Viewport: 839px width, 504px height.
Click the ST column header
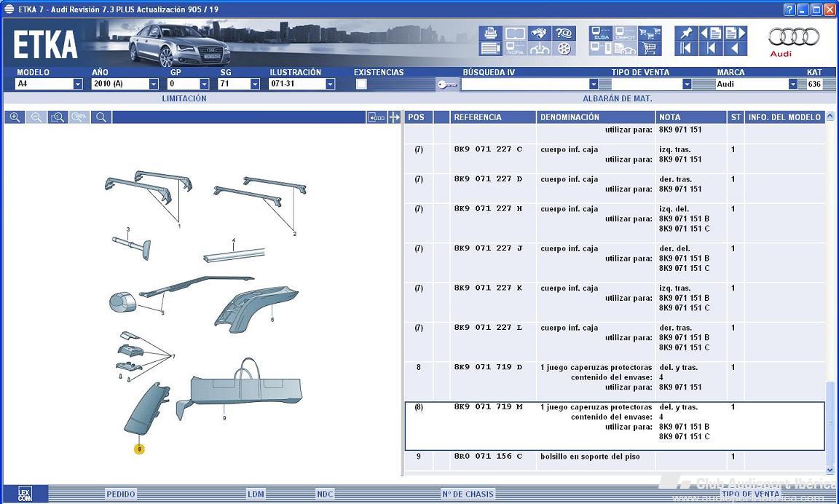pyautogui.click(x=736, y=117)
